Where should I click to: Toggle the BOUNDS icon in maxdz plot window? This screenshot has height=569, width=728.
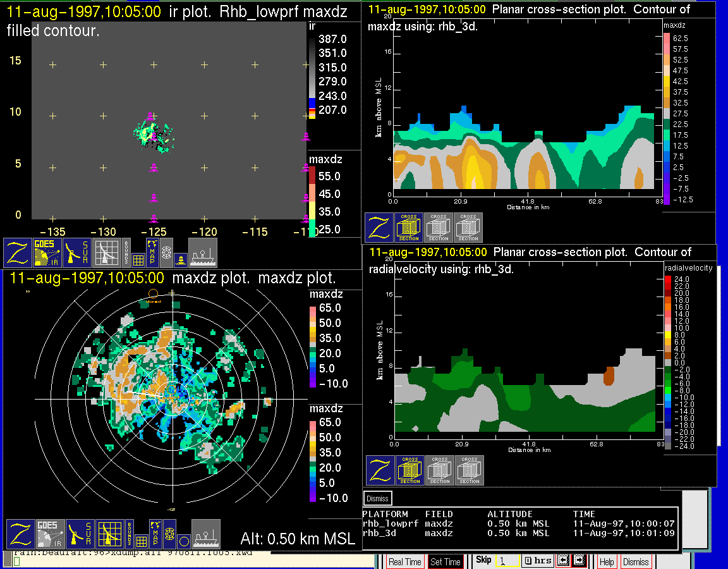[x=129, y=534]
